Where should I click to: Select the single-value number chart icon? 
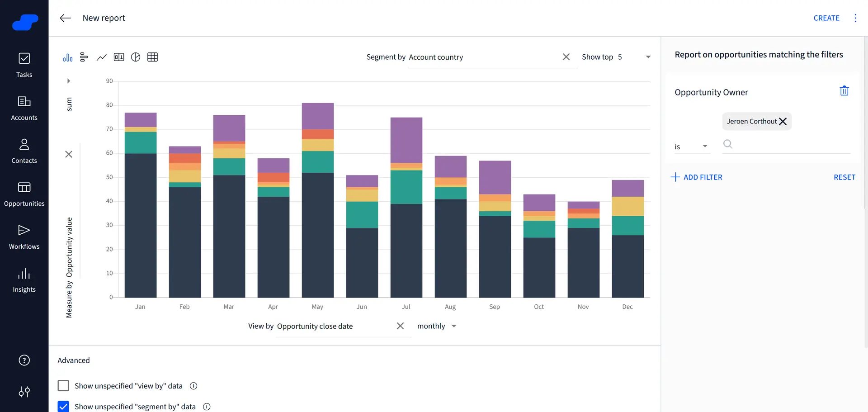119,57
